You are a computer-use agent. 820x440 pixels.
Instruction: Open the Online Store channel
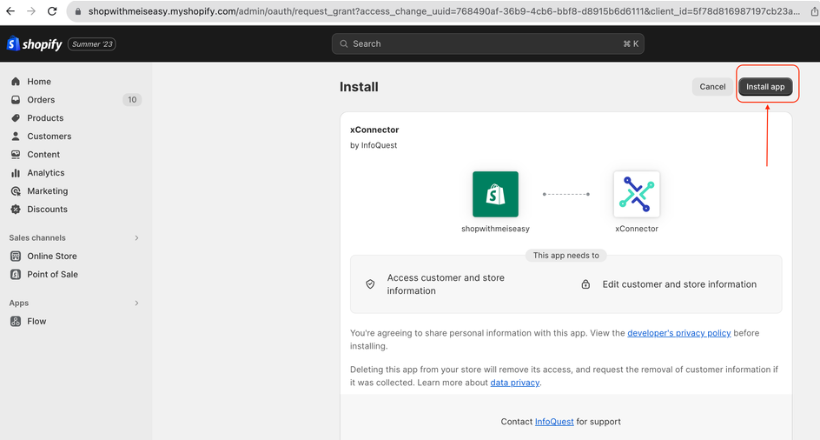(x=52, y=256)
